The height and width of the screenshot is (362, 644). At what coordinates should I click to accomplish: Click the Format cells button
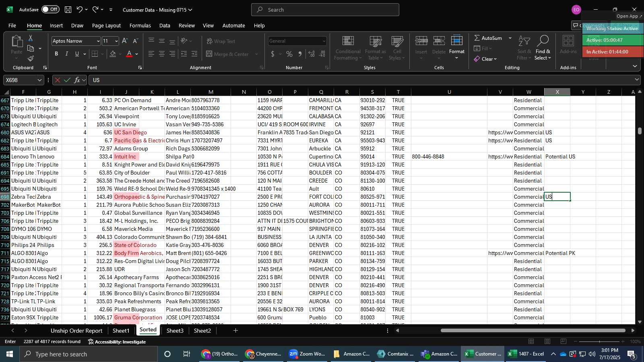457,48
